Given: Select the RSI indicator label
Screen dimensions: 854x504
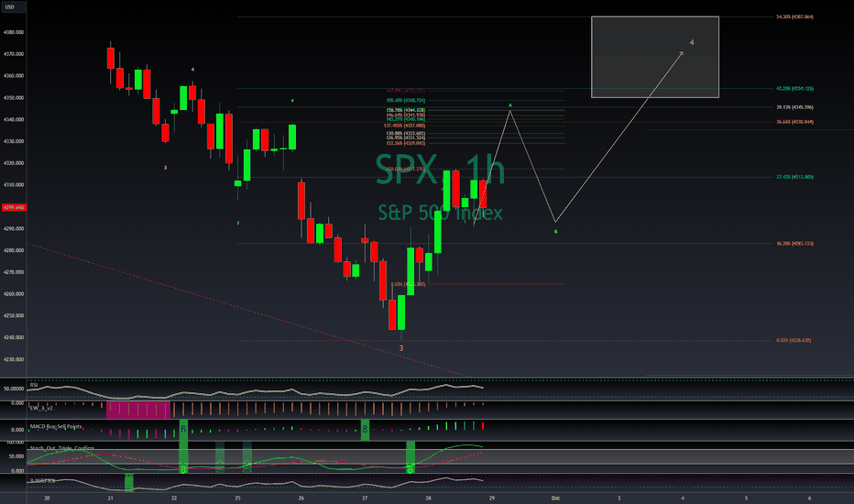Looking at the screenshot, I should [x=34, y=385].
